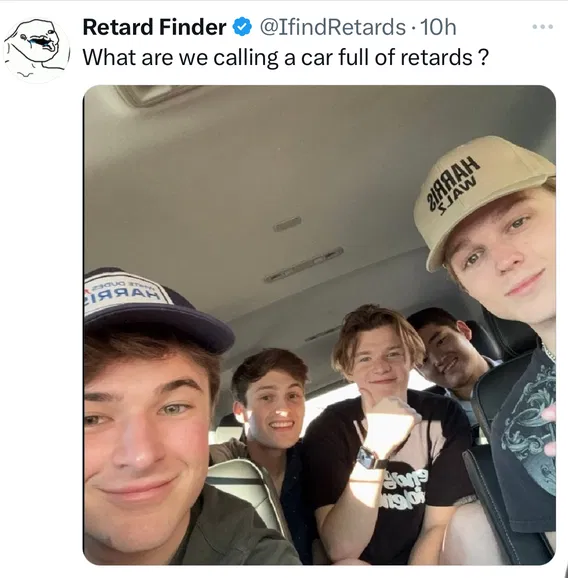Viewport: 568px width, 578px height.
Task: Click the bold display name of the poster
Action: tap(154, 27)
